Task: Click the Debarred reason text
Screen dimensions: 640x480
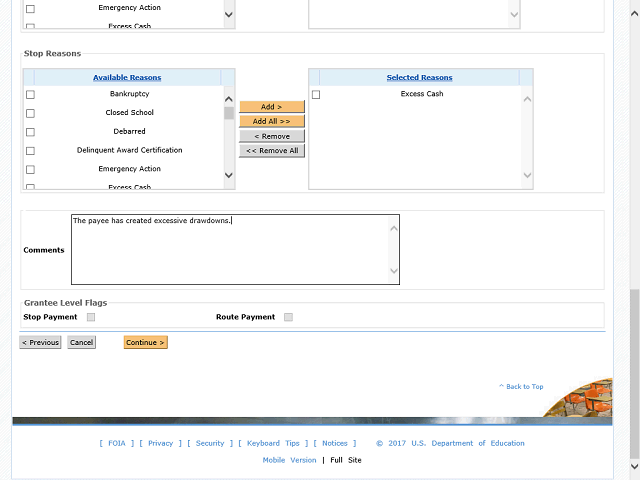Action: [129, 131]
